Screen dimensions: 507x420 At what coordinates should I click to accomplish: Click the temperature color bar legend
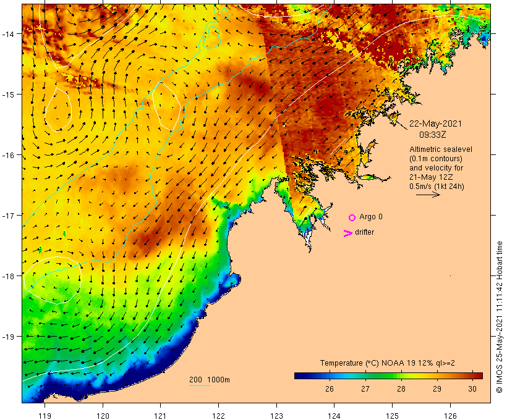388,376
